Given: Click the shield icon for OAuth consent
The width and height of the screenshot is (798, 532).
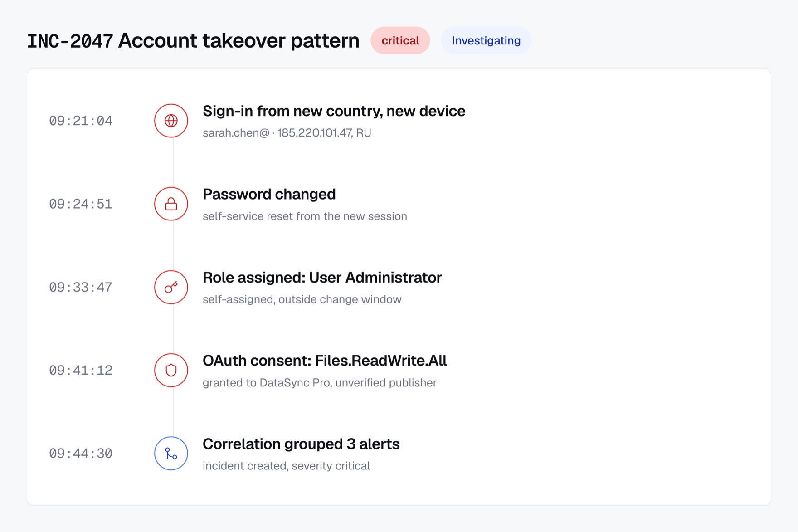Looking at the screenshot, I should pos(171,370).
